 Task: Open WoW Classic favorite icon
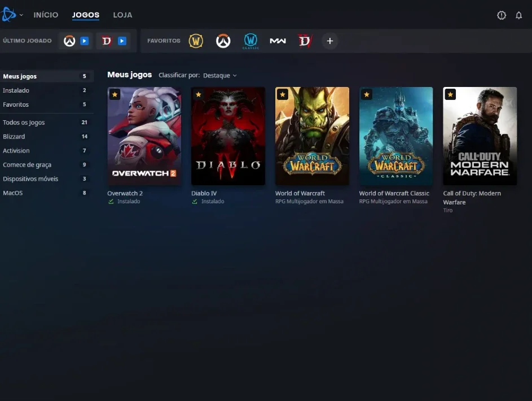(250, 41)
